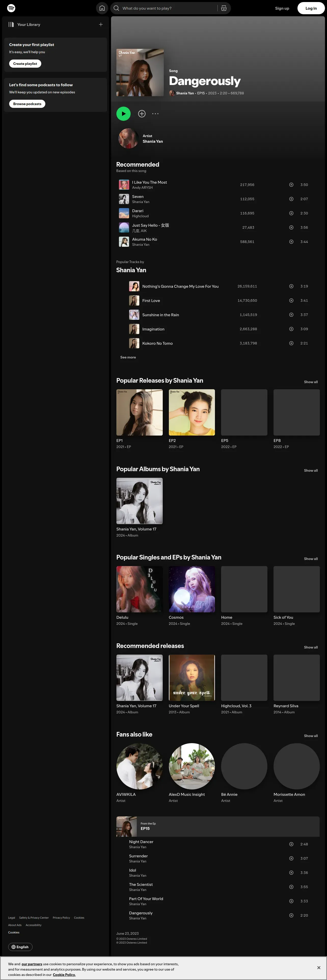Add Just Say Hello track to library
Screen dimensions: 327x980
point(291,227)
